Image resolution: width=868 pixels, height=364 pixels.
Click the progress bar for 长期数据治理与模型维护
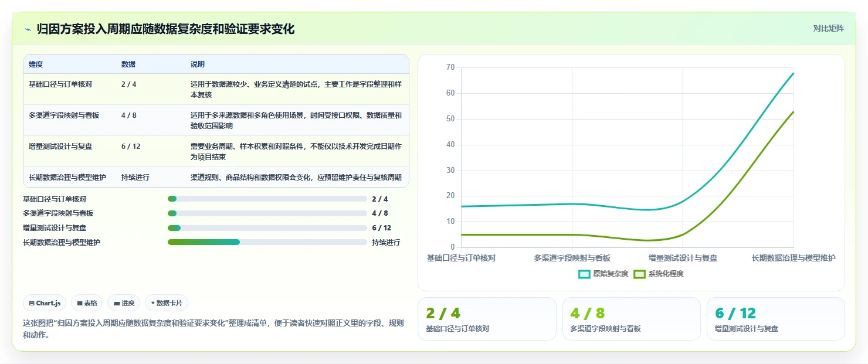[267, 242]
